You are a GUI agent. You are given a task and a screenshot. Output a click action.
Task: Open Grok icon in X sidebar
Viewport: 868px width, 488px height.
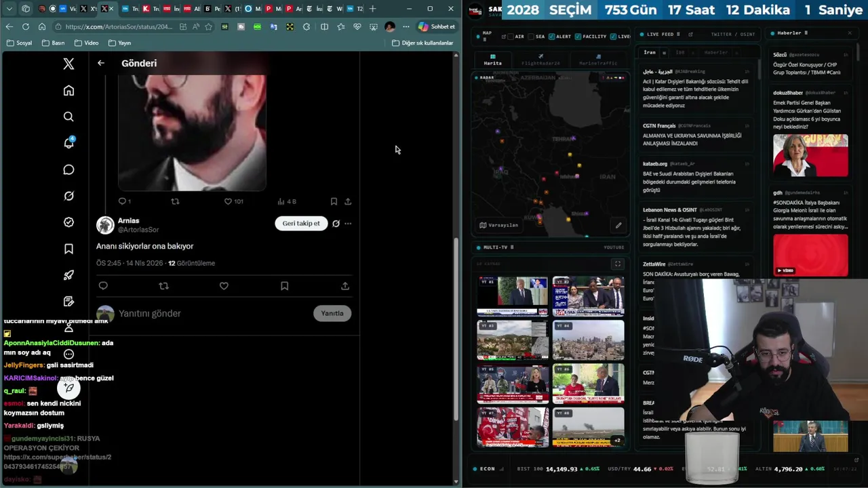[x=68, y=196]
